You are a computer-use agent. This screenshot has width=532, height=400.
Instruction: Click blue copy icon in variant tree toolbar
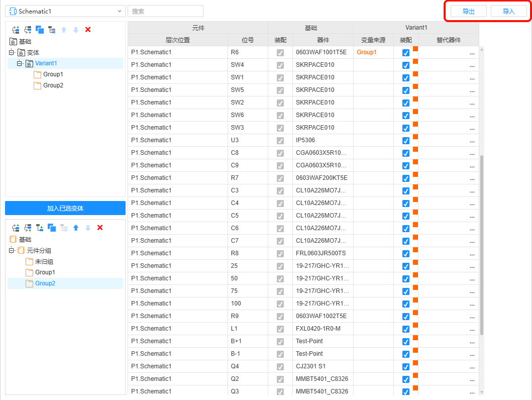coord(40,30)
